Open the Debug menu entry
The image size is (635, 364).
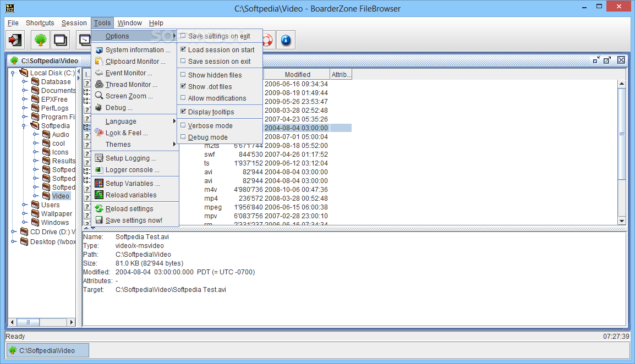tap(135, 108)
